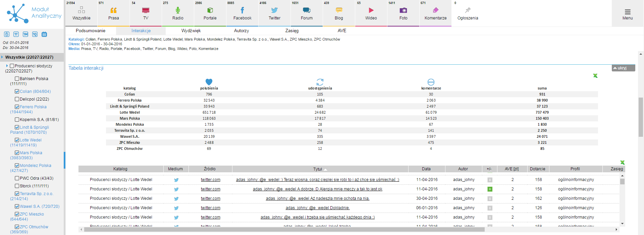Select the Prasa media icon
Viewport: 644px width, 235px height.
[x=113, y=10]
